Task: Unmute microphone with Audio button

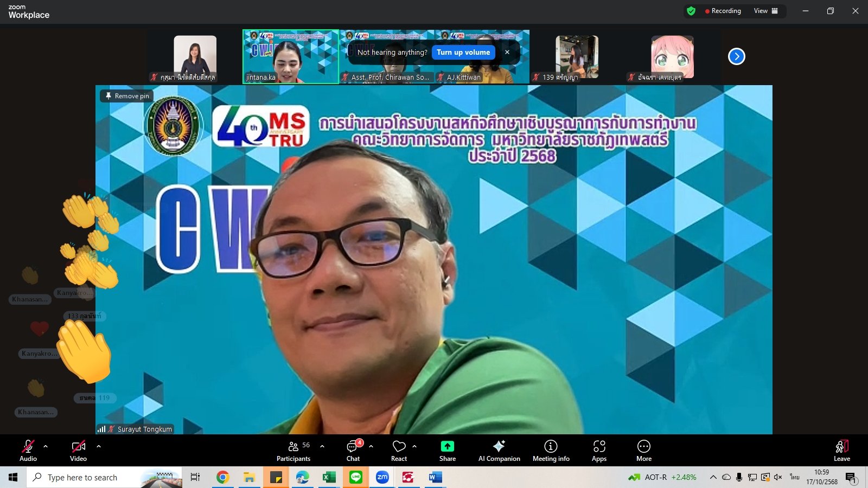Action: pyautogui.click(x=28, y=451)
